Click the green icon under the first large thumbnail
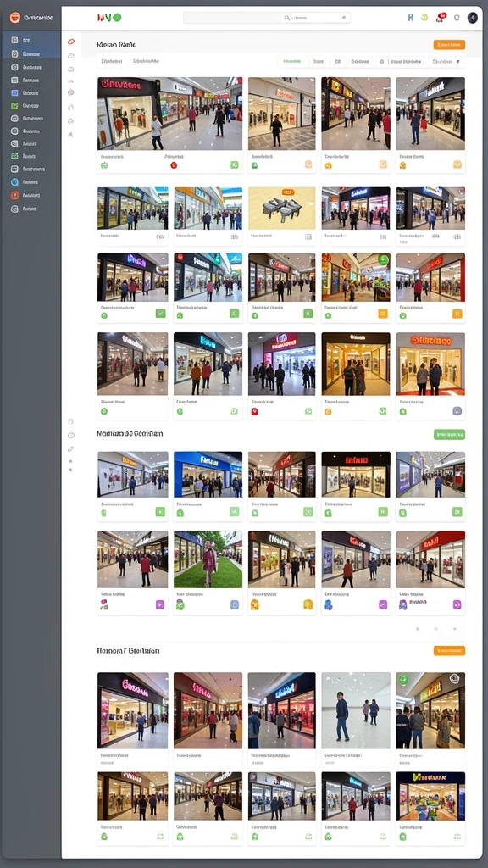 234,164
